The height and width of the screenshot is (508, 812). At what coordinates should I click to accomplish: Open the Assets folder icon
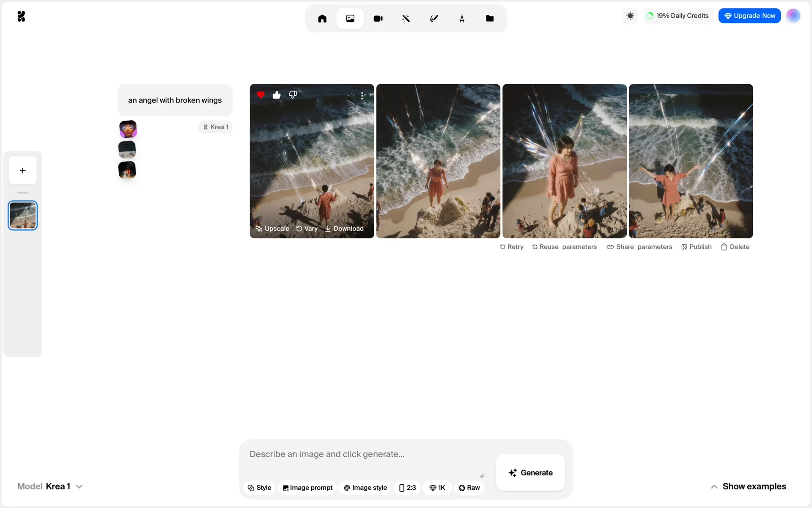point(490,19)
